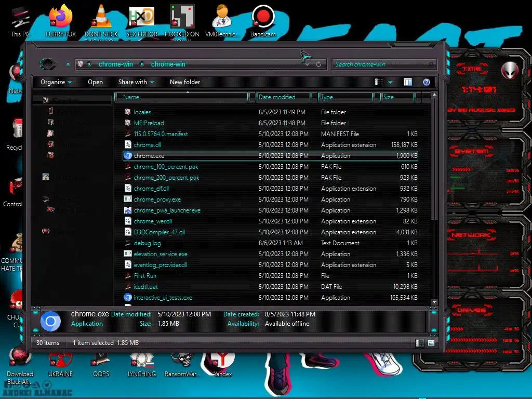Switch to details view in status bar

tap(420, 343)
